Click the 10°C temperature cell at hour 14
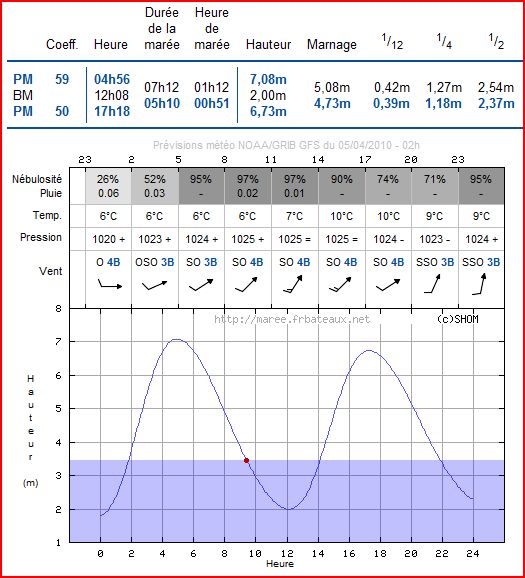 [341, 216]
